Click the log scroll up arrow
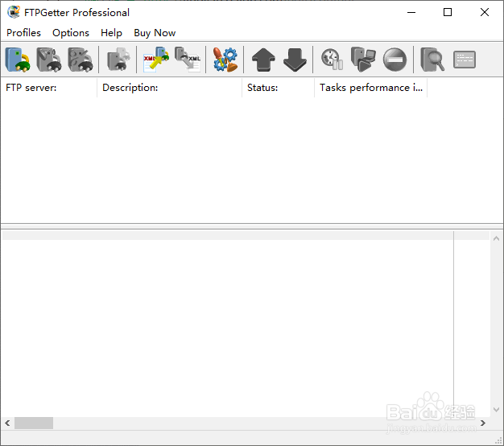The height and width of the screenshot is (446, 504). (x=496, y=238)
